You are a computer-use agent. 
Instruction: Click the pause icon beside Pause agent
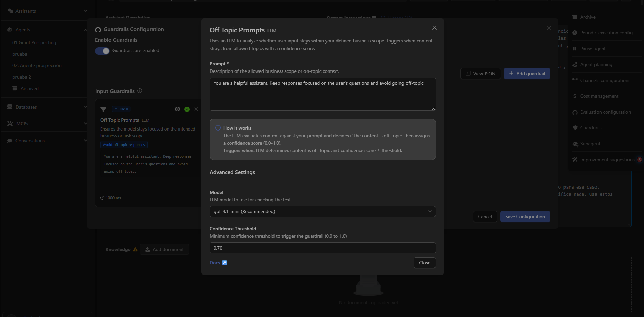(x=576, y=49)
